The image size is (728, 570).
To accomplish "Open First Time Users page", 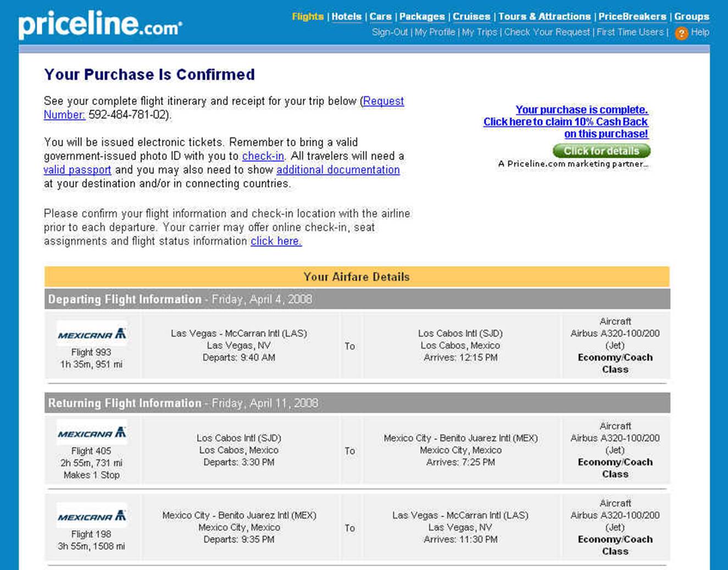I will coord(630,32).
